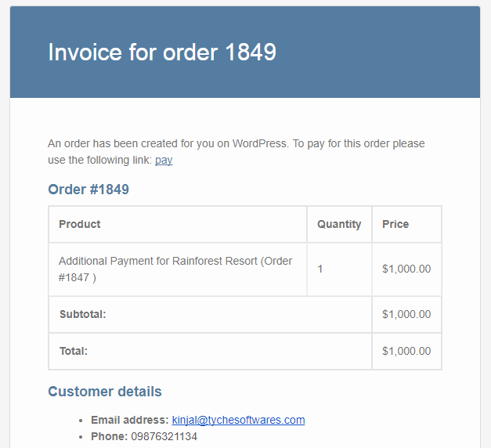This screenshot has width=491, height=448.
Task: Click the Subtotal label
Action: pos(83,314)
